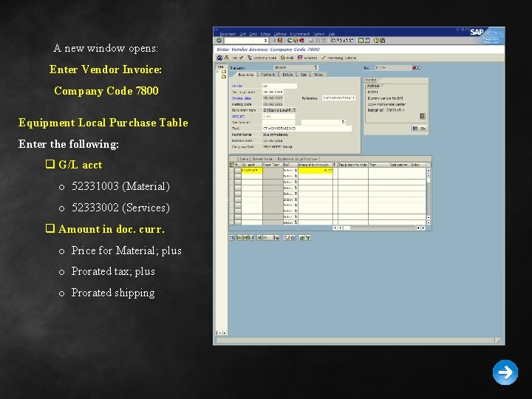Expand the folder node in Tree panel
532x399 pixels.
pos(217,72)
